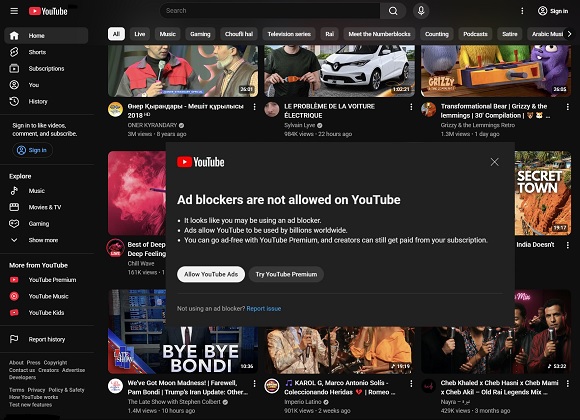Open Gaming under Explore
580x420 pixels.
click(46, 224)
